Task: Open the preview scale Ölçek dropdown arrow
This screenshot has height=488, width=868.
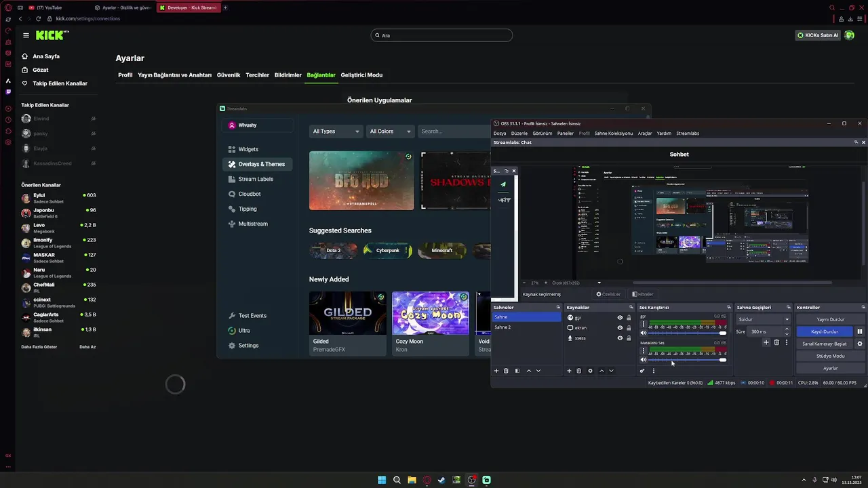Action: (599, 283)
